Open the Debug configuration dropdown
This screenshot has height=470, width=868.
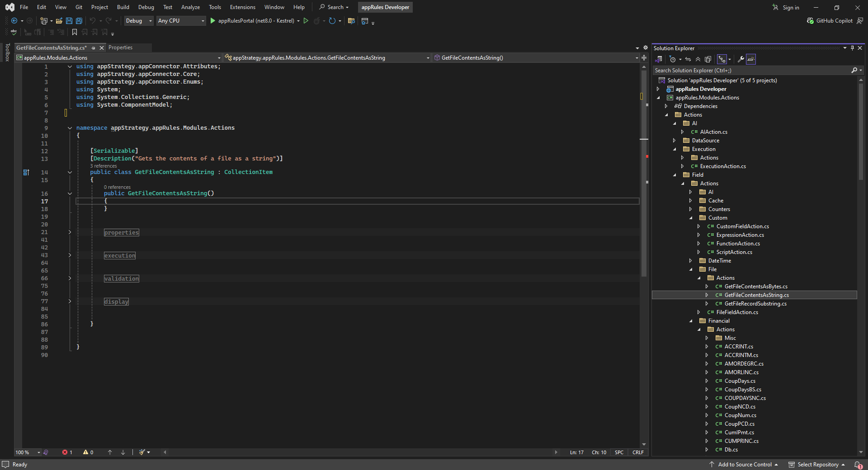coord(138,21)
